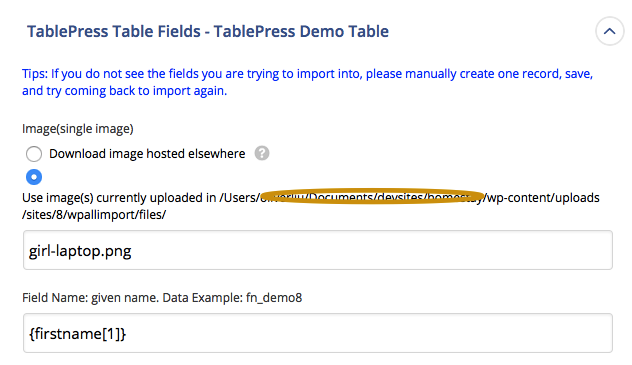This screenshot has width=632, height=365.
Task: Select the radio for currently uploaded images
Action: (34, 177)
